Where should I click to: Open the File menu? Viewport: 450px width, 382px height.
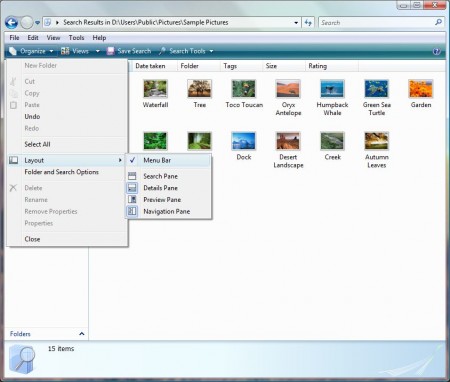[x=14, y=38]
